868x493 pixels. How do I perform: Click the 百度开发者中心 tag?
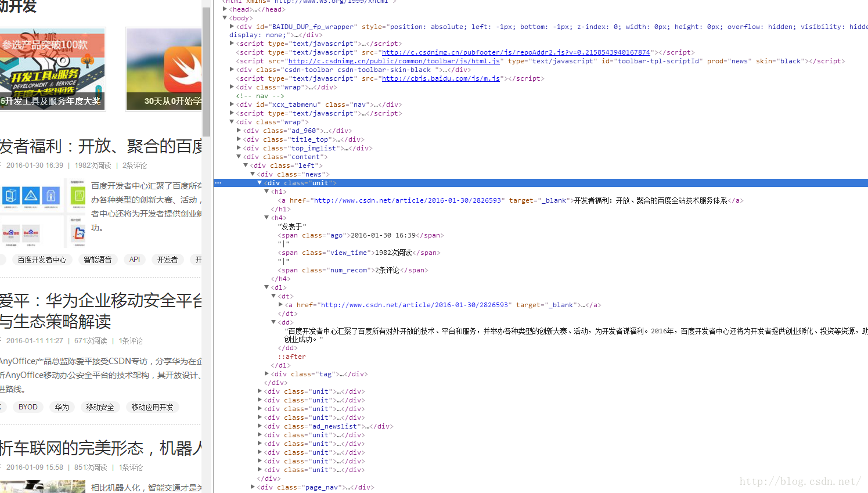click(42, 260)
